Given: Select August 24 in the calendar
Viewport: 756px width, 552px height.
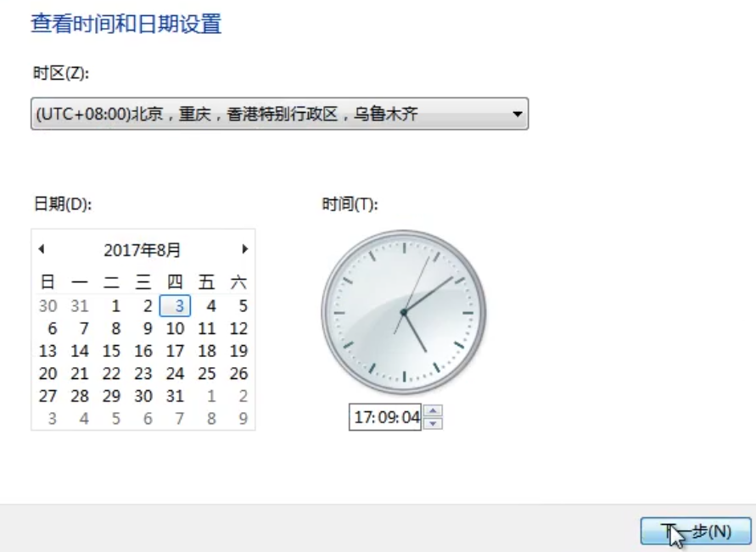Looking at the screenshot, I should (174, 373).
